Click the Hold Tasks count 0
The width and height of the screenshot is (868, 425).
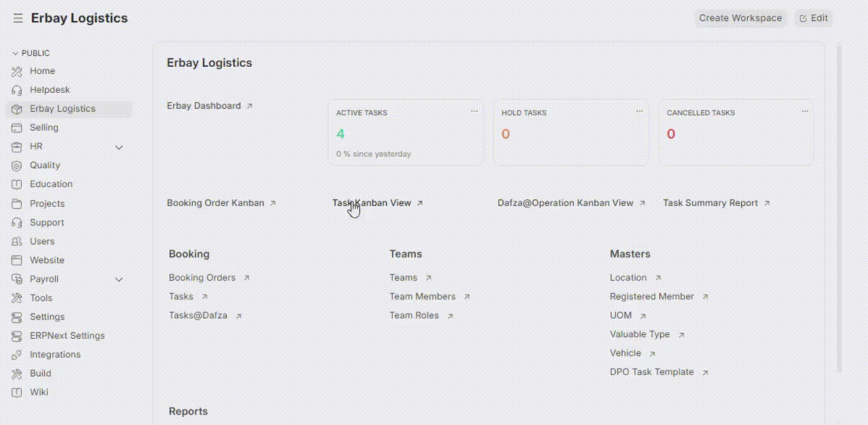(x=505, y=134)
